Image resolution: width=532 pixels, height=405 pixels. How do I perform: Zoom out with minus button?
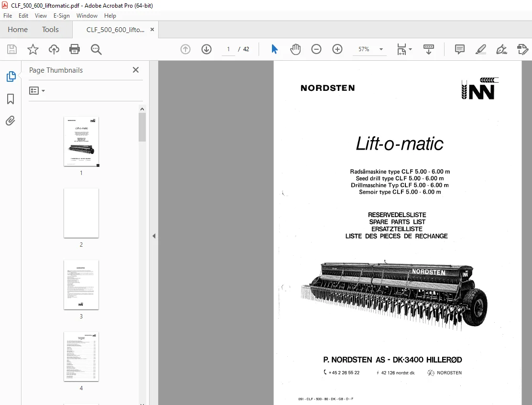click(316, 49)
